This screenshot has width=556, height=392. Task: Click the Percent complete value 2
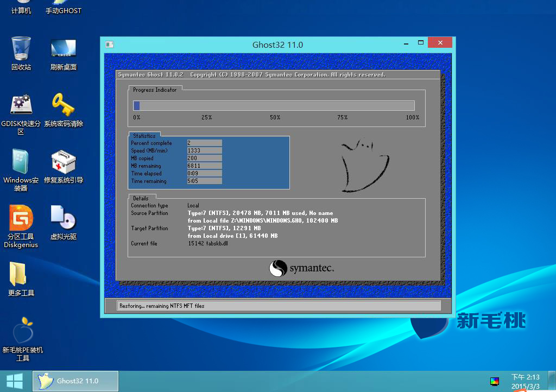tap(205, 143)
